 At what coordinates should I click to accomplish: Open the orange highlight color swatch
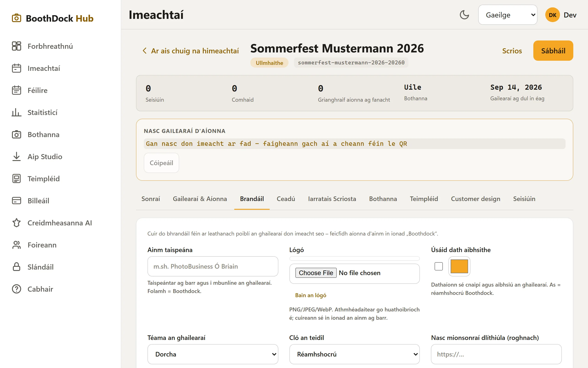459,266
